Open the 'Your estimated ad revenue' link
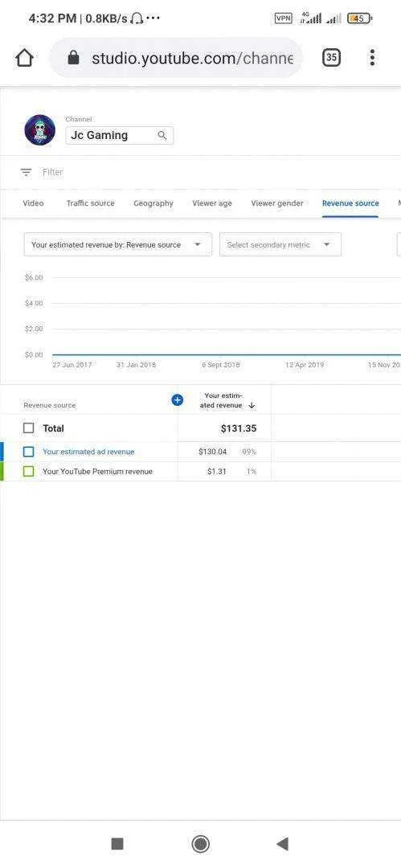 point(88,452)
